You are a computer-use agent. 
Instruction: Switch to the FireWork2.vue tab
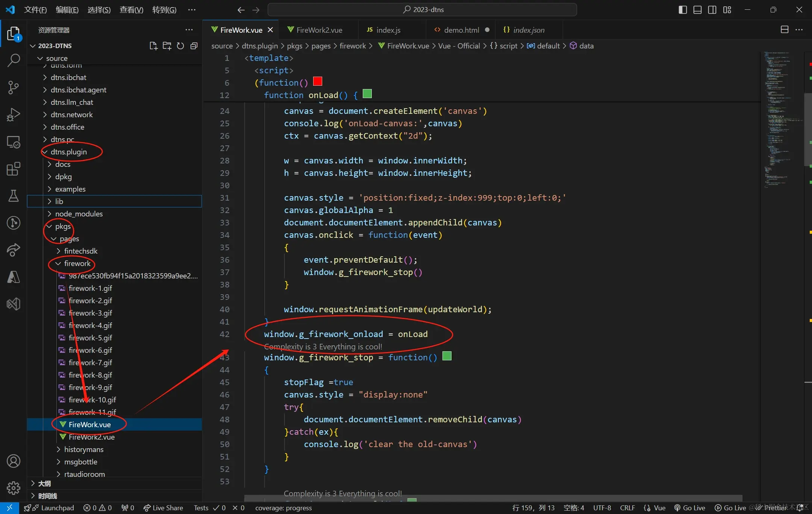click(319, 30)
